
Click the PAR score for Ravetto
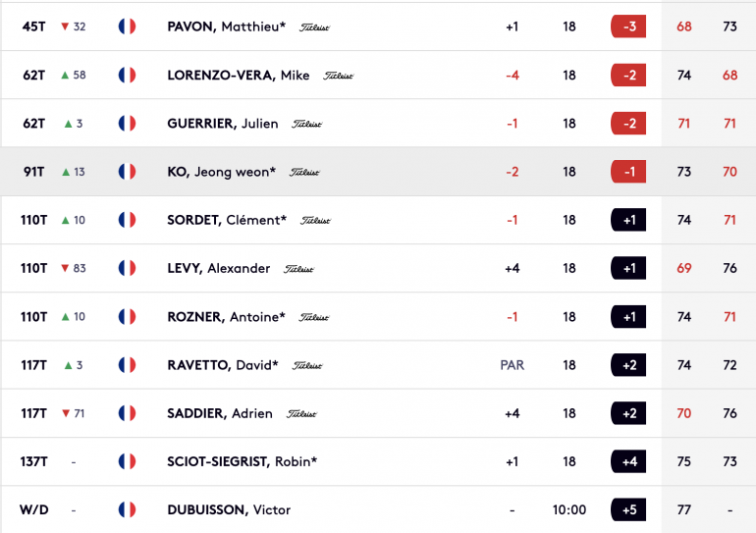pos(513,365)
